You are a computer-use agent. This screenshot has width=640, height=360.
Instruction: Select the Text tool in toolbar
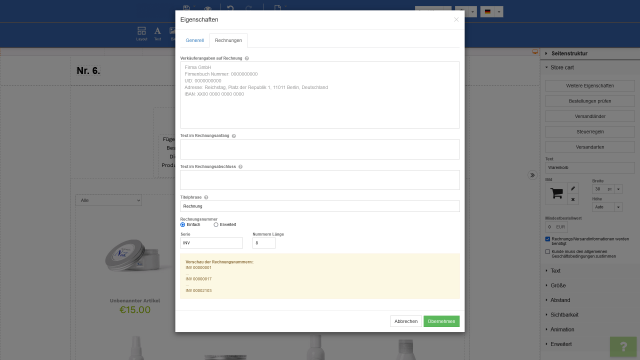158,33
